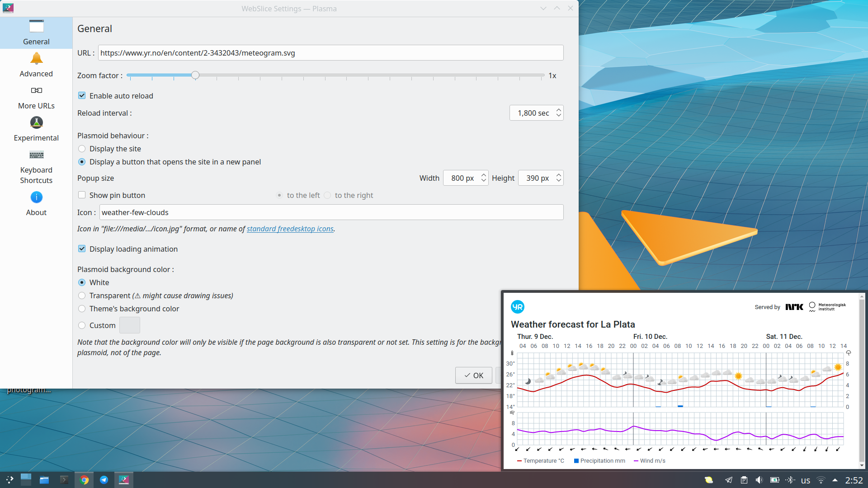Open the Bluetooth tray icon
868x488 pixels.
coord(791,480)
